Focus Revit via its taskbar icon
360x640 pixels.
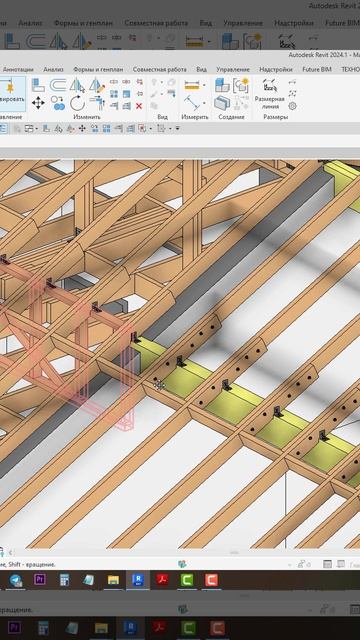138,580
